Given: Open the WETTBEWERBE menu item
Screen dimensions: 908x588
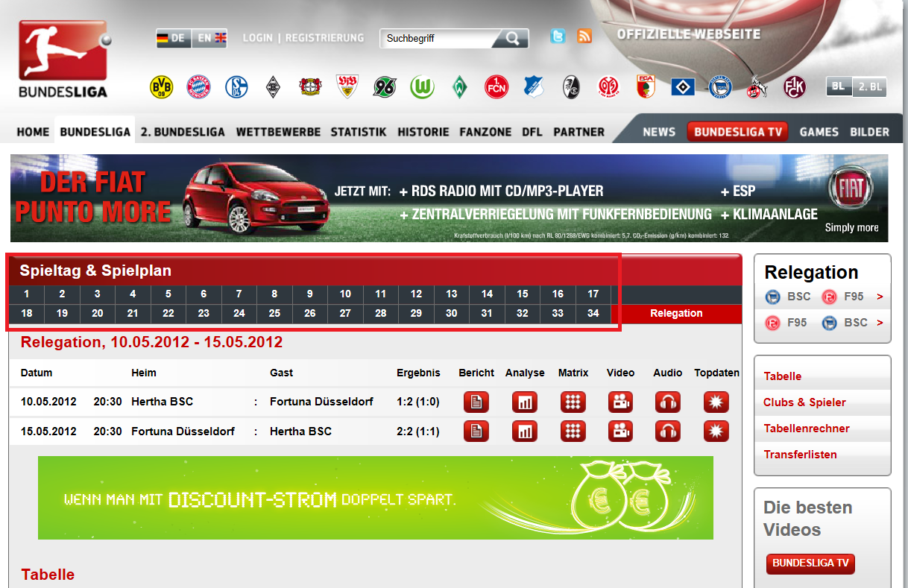Looking at the screenshot, I should 278,132.
